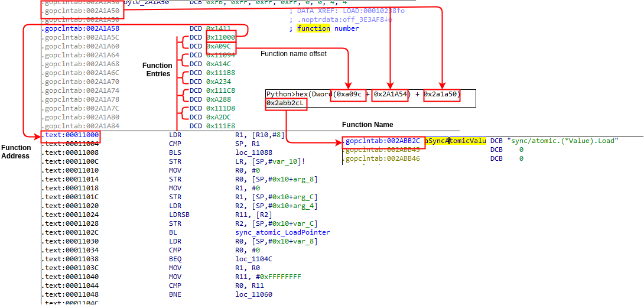The image size is (644, 305).
Task: Follow the loc_1104C branch target
Action: point(254,259)
